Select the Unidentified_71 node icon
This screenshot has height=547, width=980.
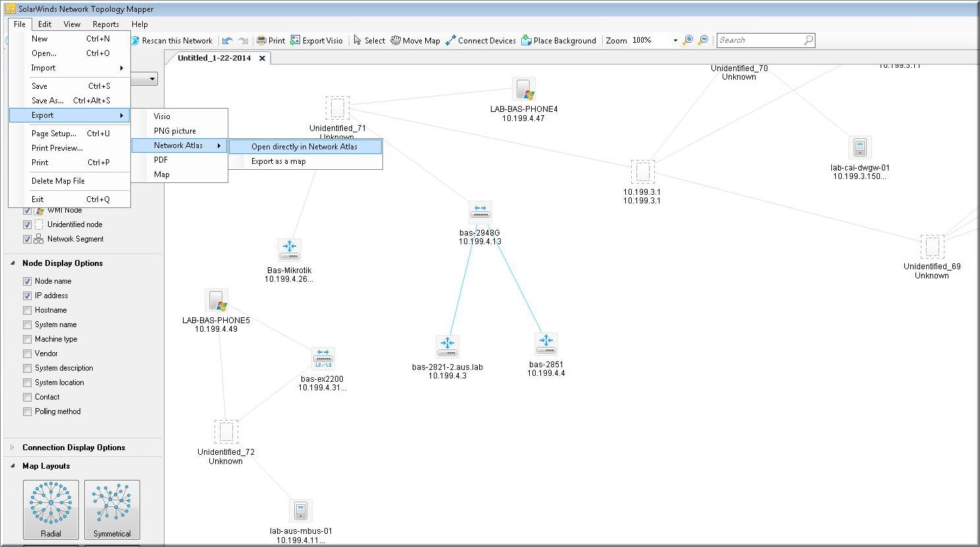337,109
